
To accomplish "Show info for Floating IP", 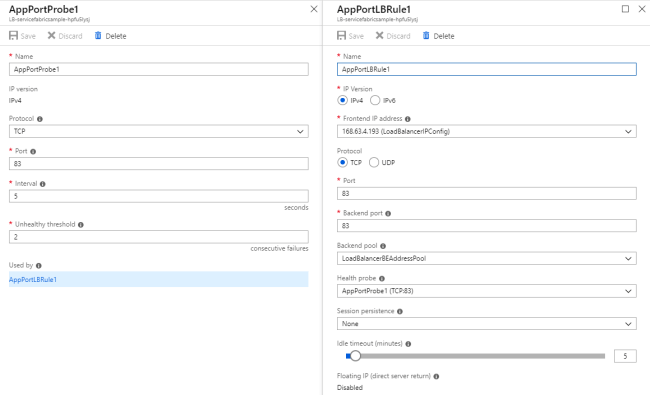I will click(437, 376).
